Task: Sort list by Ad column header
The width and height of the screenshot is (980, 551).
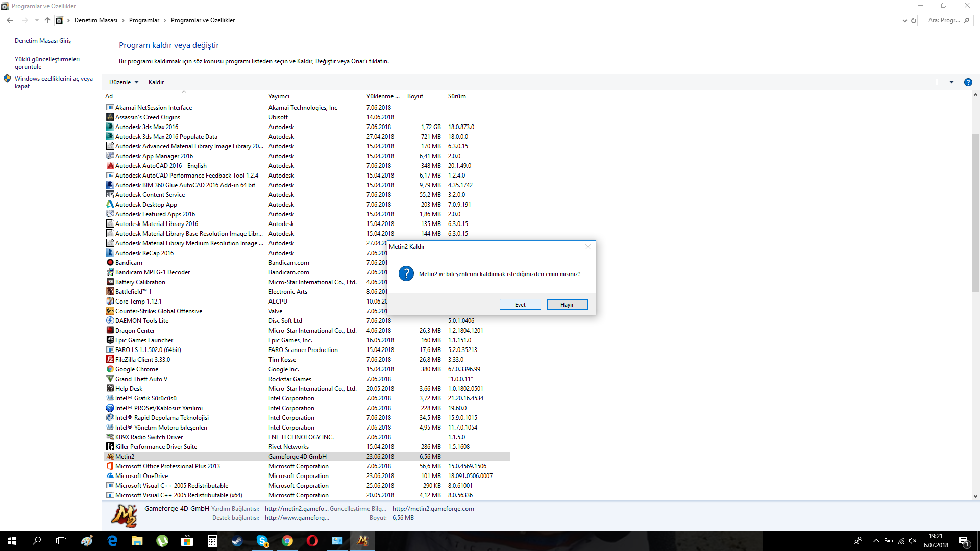Action: pyautogui.click(x=184, y=96)
